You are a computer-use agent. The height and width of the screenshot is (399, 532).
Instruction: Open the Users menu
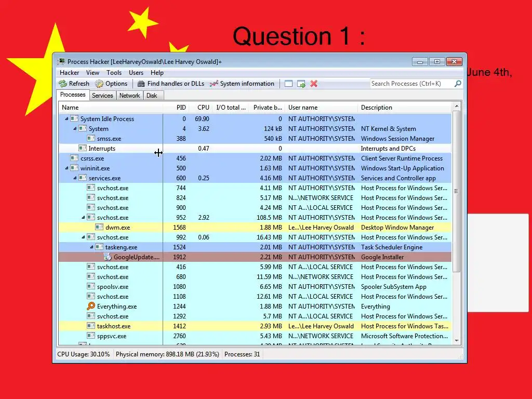(x=136, y=73)
